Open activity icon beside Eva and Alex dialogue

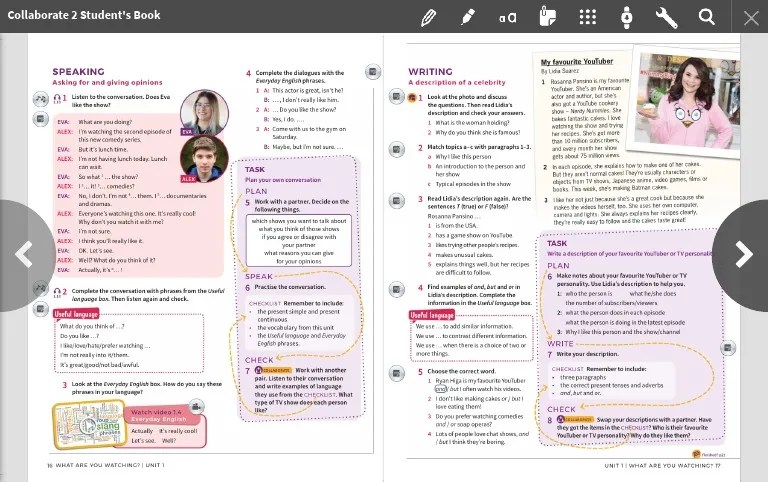[x=40, y=119]
